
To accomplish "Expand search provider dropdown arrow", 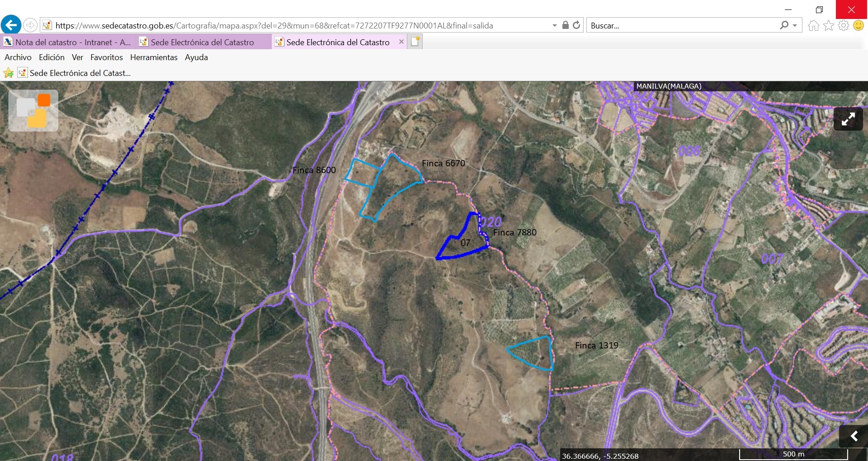I will click(795, 26).
